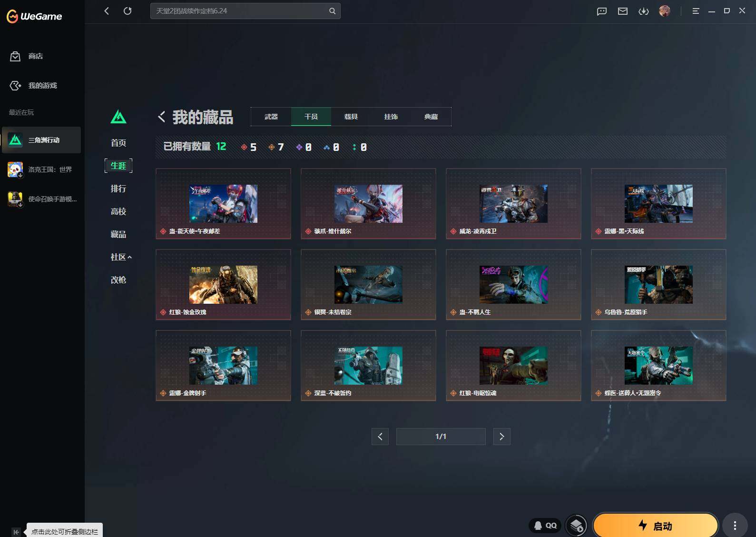
Task: Open the 露娜-金牌射手 skin card
Action: coord(223,366)
